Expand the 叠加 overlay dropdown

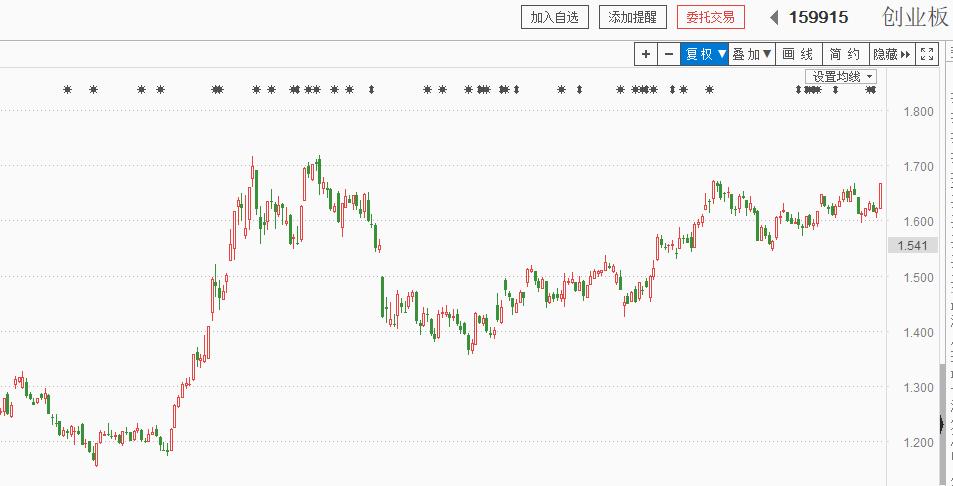coord(752,54)
